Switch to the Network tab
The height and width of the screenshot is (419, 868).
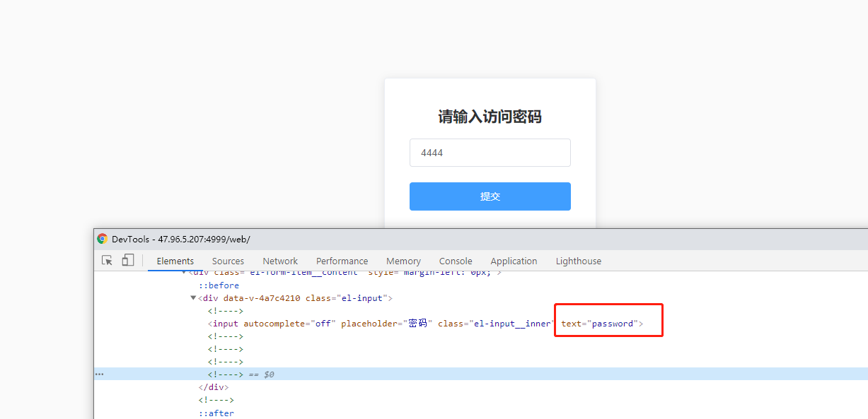(280, 261)
